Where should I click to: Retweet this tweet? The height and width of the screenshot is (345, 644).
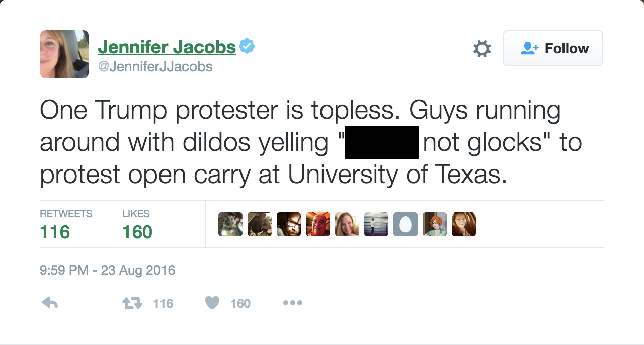(133, 303)
